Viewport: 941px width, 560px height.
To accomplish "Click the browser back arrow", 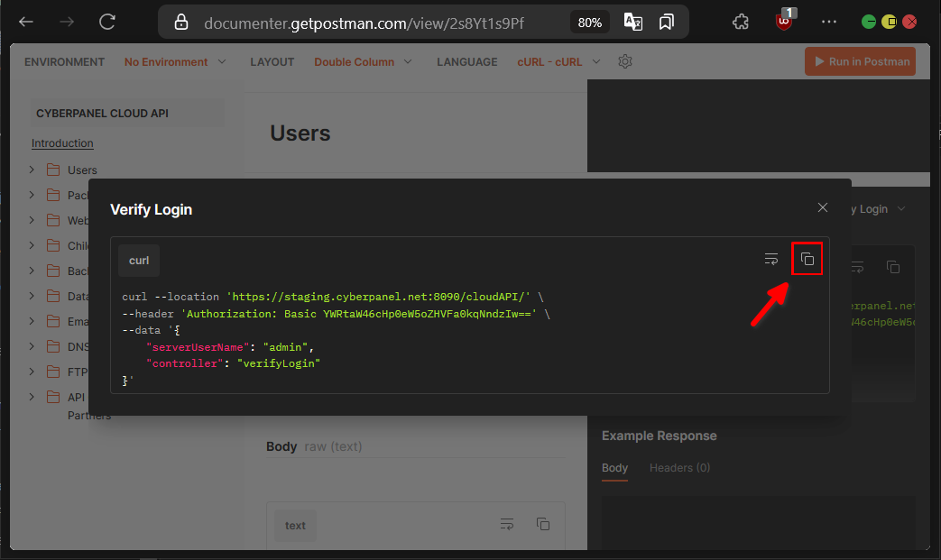I will (26, 23).
